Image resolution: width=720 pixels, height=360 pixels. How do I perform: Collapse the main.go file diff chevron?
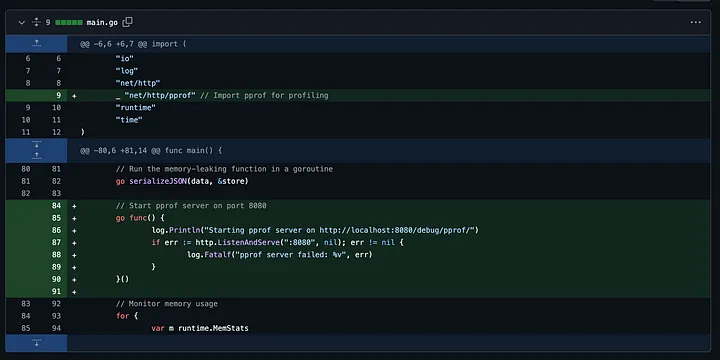pos(22,22)
